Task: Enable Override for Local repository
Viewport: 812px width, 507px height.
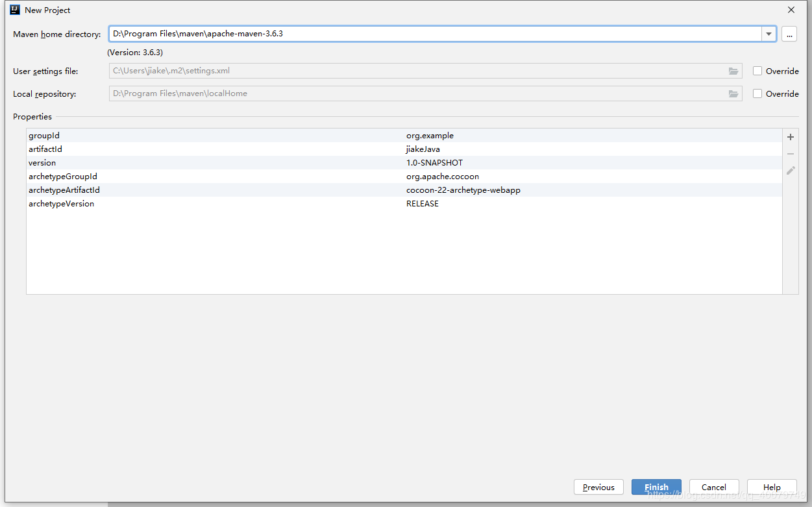Action: [x=757, y=93]
